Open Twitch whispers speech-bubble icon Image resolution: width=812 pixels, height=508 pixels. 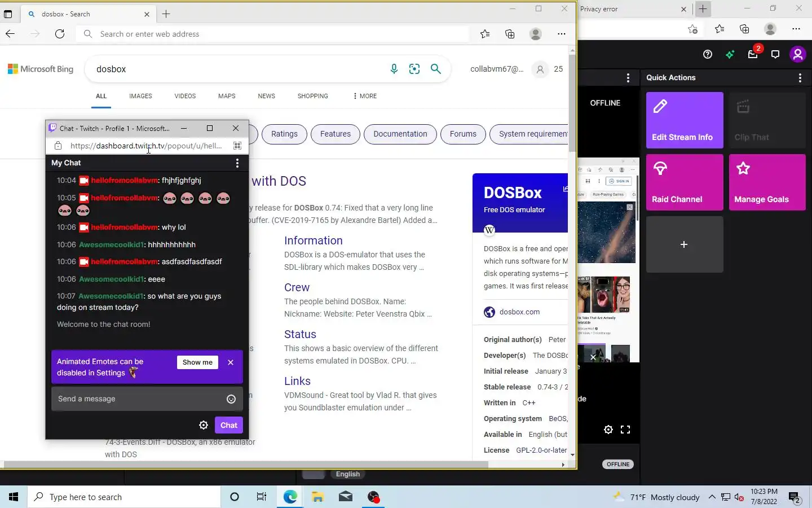coord(775,54)
